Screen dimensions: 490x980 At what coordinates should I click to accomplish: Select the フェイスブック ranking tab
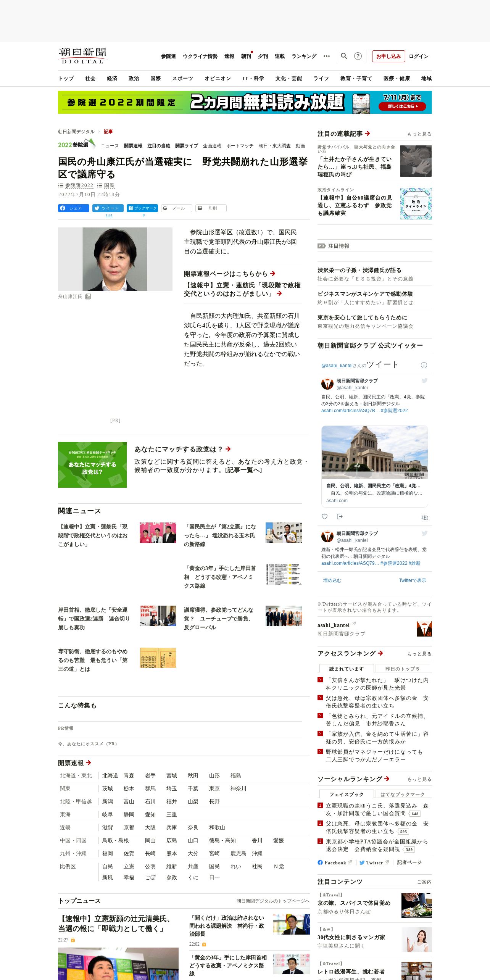point(347,794)
